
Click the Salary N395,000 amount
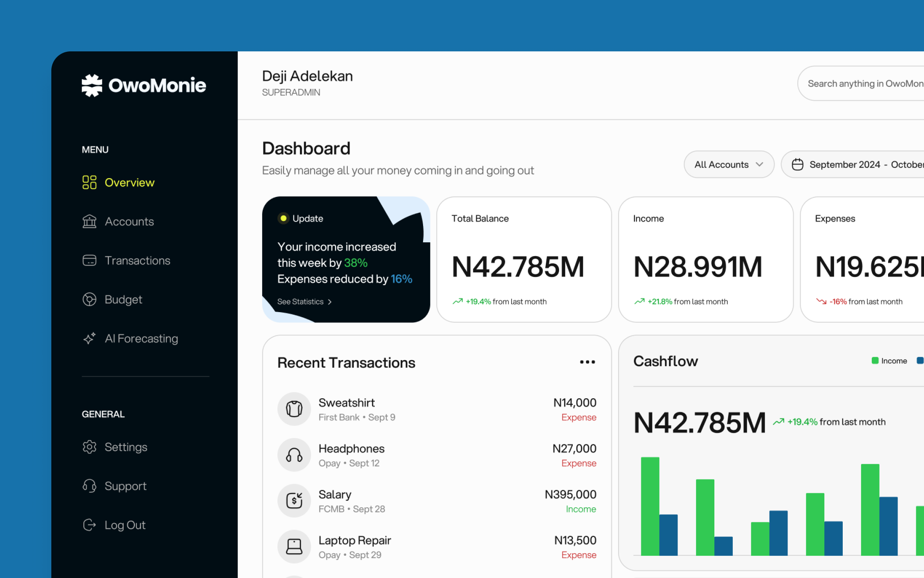tap(570, 495)
